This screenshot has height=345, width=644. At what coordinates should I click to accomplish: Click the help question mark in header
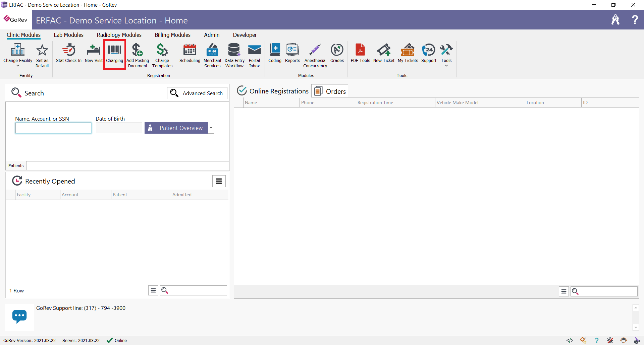[635, 20]
